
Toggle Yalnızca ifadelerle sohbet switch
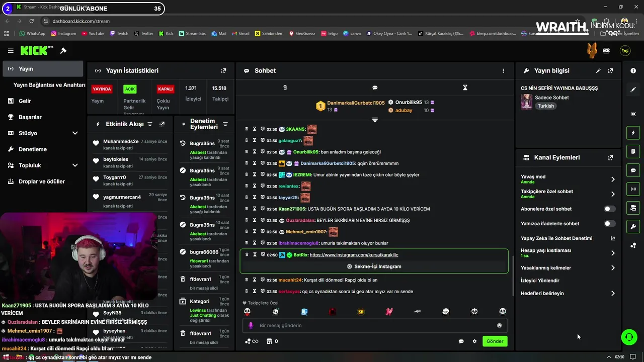pyautogui.click(x=609, y=224)
